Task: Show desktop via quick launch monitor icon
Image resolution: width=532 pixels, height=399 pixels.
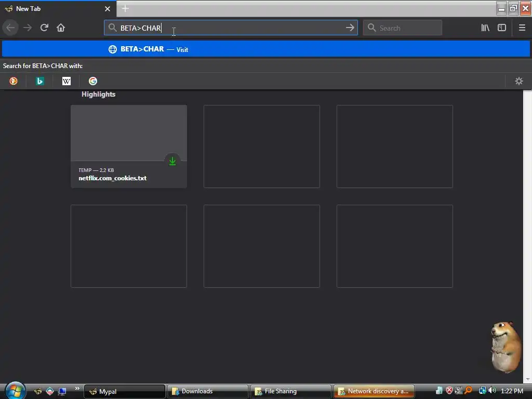Action: (x=62, y=391)
